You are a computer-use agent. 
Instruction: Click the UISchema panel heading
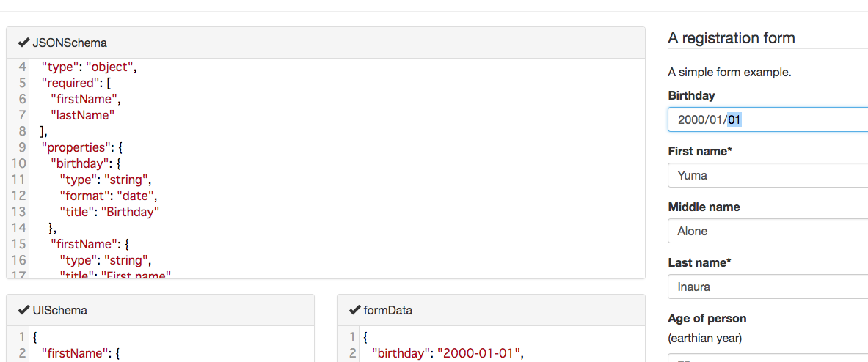pyautogui.click(x=161, y=310)
